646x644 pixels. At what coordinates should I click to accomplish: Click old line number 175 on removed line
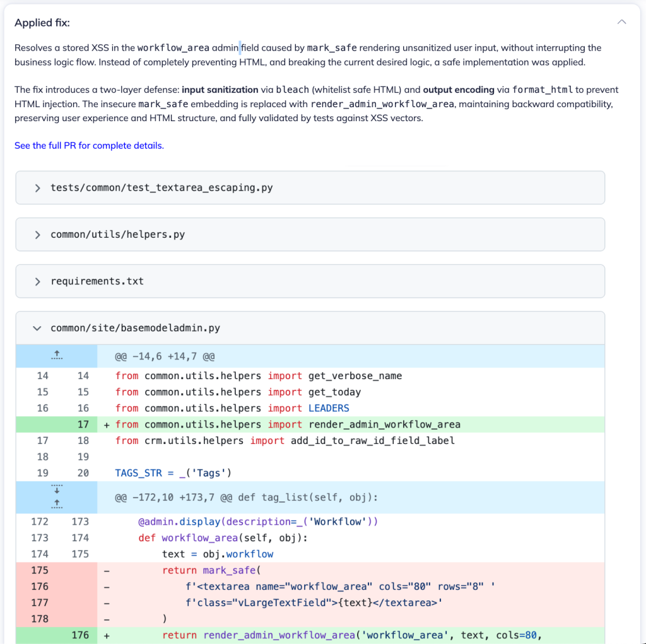coord(39,570)
